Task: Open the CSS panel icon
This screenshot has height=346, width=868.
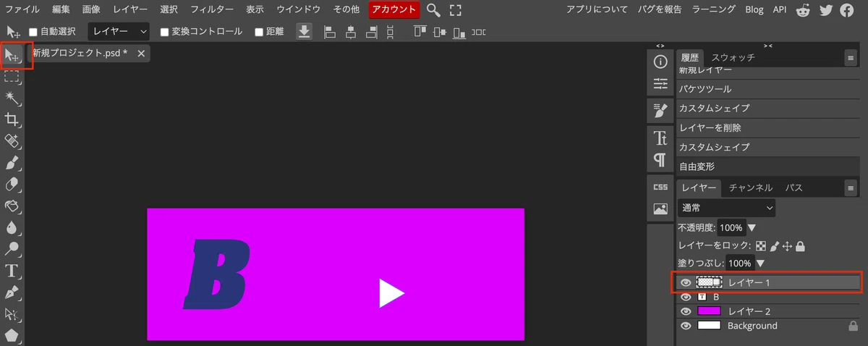Action: 660,187
